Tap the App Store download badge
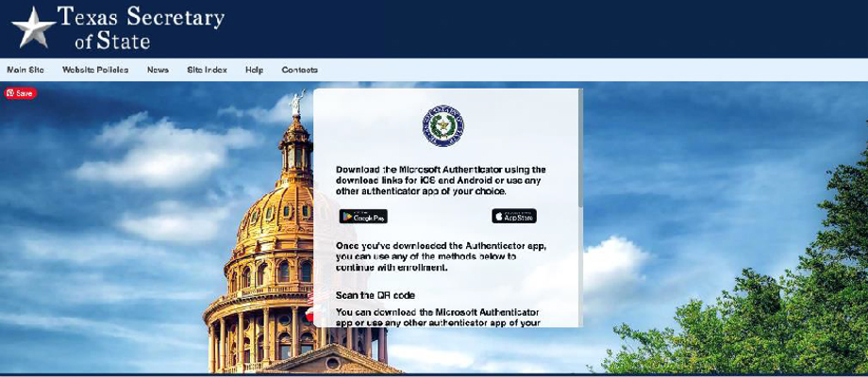The image size is (868, 377). coord(514,216)
